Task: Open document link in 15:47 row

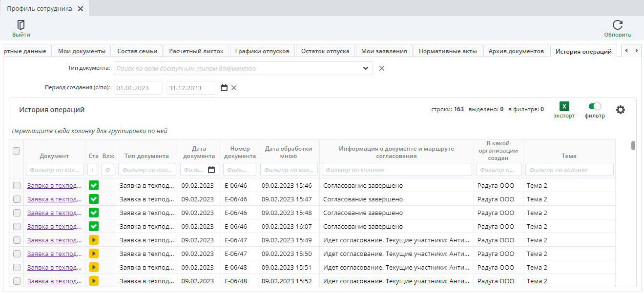Action: pyautogui.click(x=54, y=199)
